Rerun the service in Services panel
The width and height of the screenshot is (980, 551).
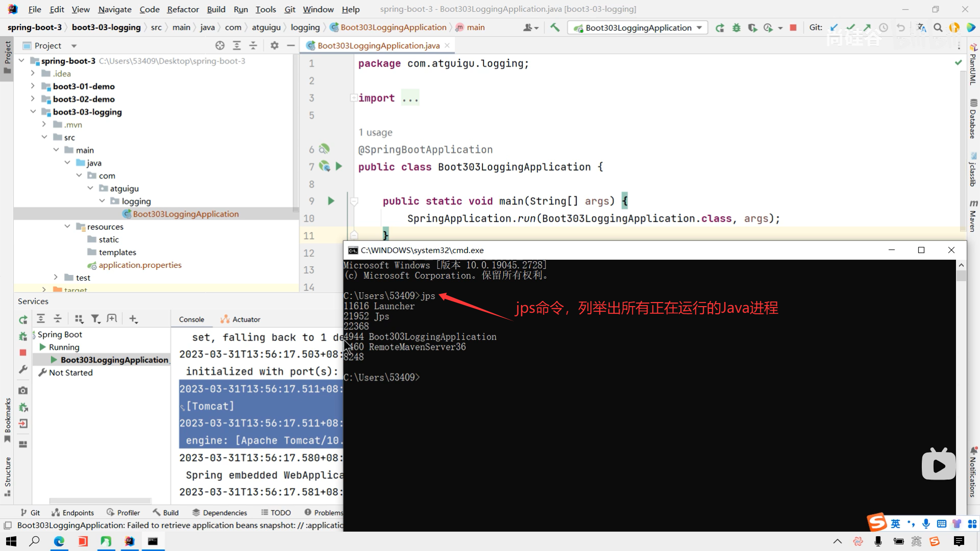click(x=23, y=319)
